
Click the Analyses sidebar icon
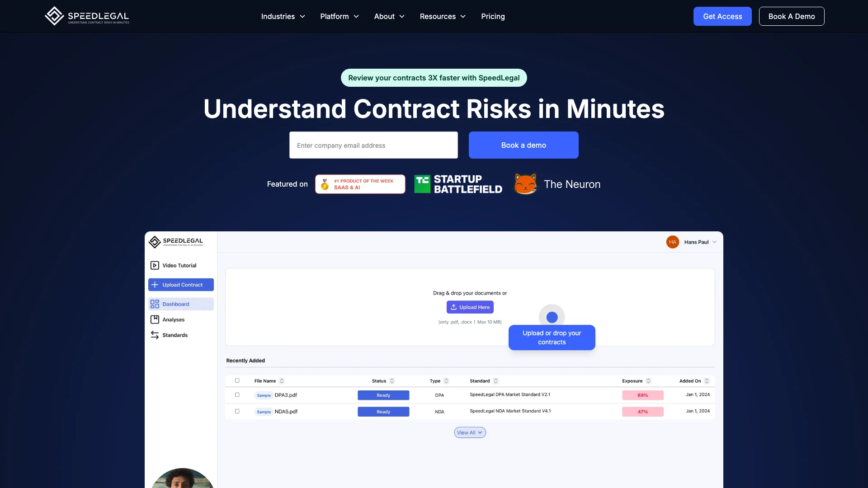(x=155, y=319)
